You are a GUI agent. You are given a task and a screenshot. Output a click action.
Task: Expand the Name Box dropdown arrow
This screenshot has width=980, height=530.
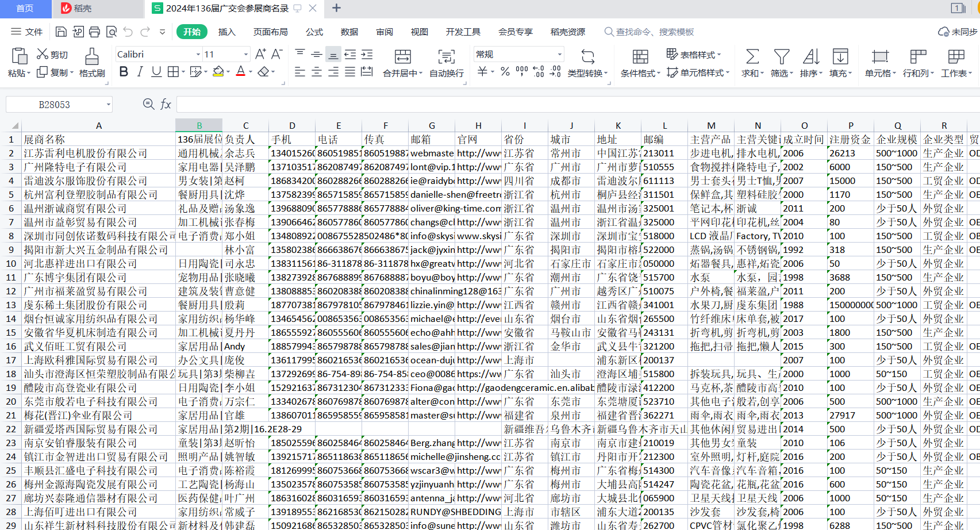tap(108, 105)
